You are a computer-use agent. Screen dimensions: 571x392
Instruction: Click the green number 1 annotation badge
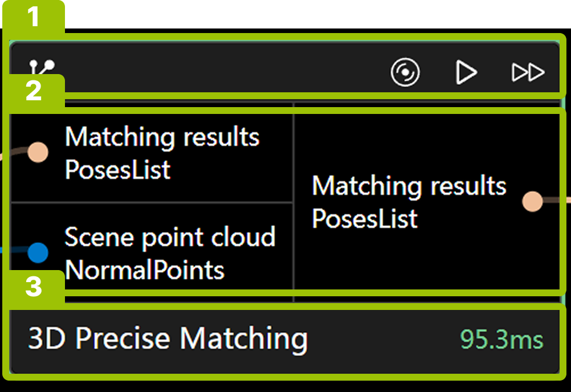(x=34, y=17)
